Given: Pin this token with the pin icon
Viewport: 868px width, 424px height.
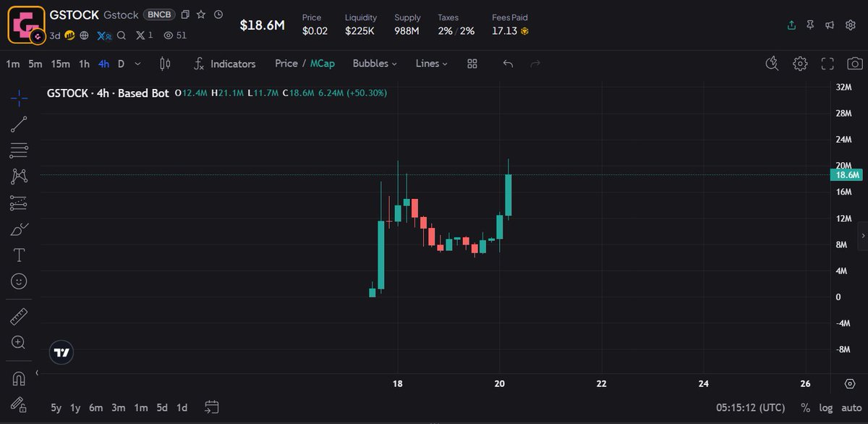Looking at the screenshot, I should point(811,25).
